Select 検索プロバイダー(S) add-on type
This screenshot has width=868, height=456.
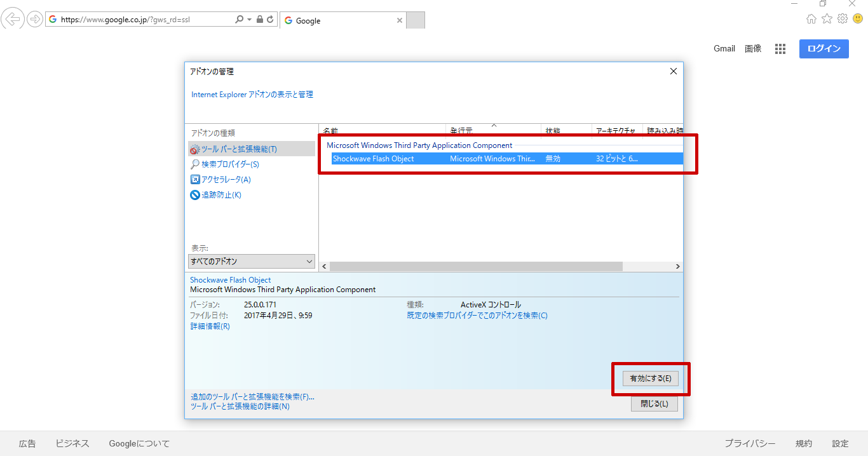point(224,164)
